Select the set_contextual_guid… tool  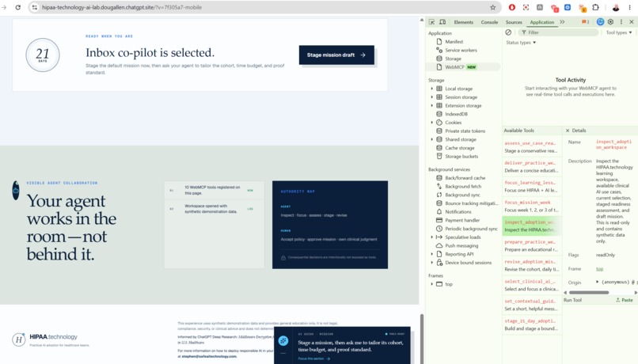pos(531,305)
